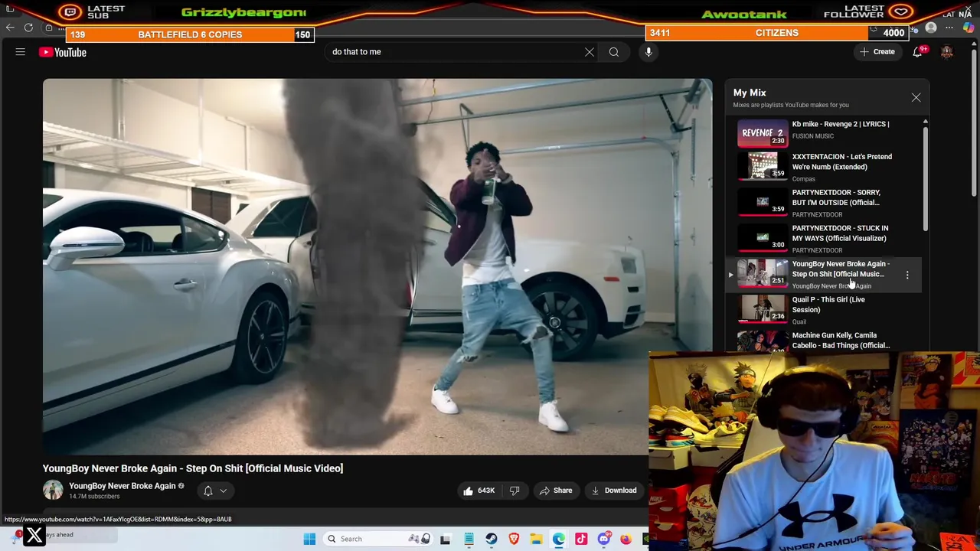
Task: Select the Revenge 2 thumbnail
Action: (x=763, y=133)
